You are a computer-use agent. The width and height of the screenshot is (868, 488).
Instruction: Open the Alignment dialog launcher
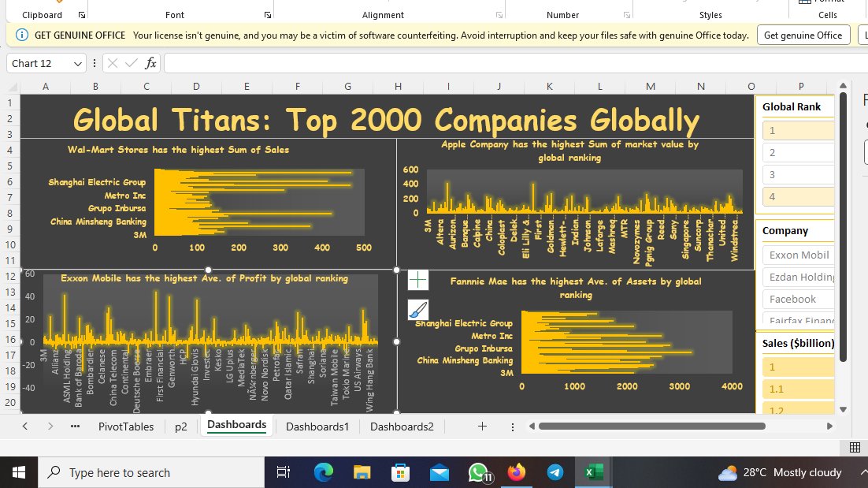coord(499,15)
